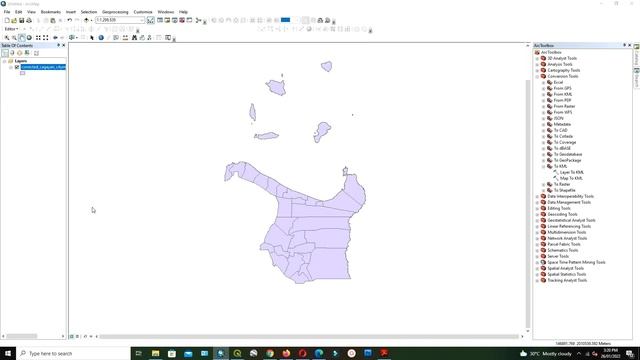Click the Fixed Zoom In icon
The width and height of the screenshot is (640, 360).
click(38, 38)
